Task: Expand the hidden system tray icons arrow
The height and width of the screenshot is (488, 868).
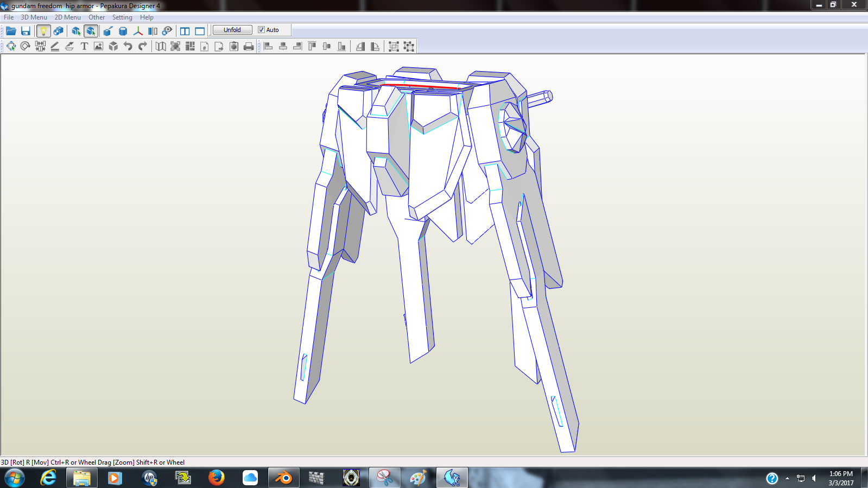Action: 787,478
